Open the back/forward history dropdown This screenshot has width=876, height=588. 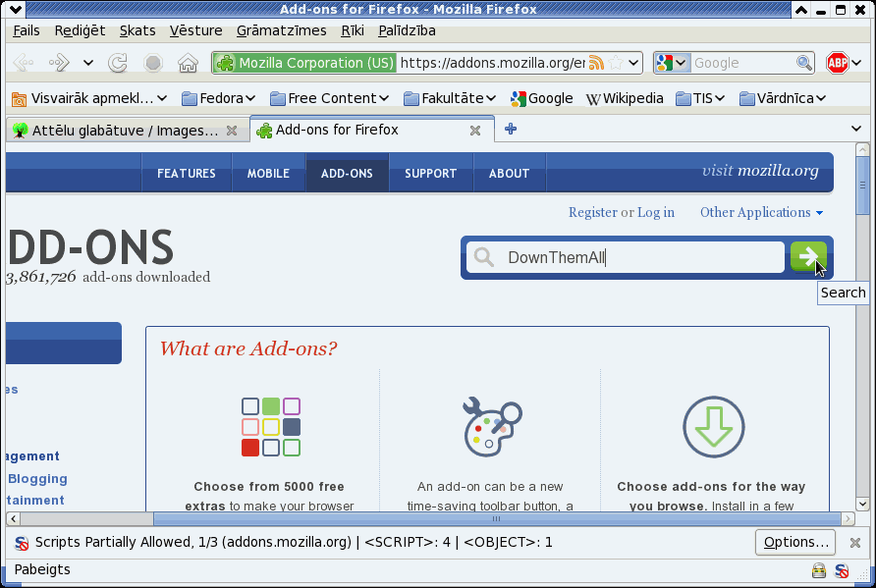pyautogui.click(x=87, y=63)
